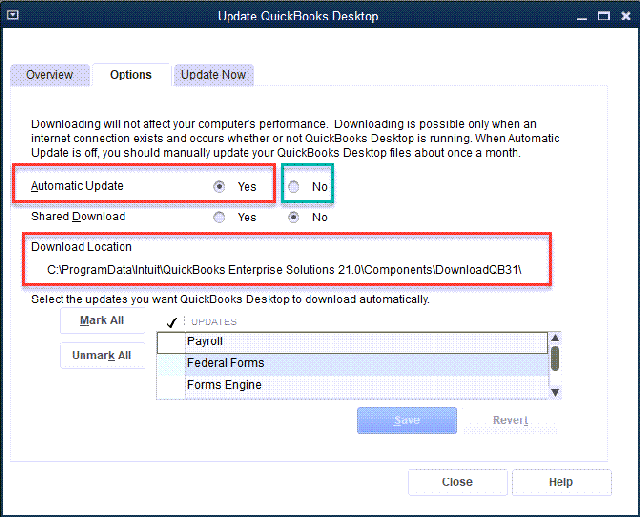Toggle the Payroll update checkmark
This screenshot has height=517, width=640.
(x=171, y=342)
